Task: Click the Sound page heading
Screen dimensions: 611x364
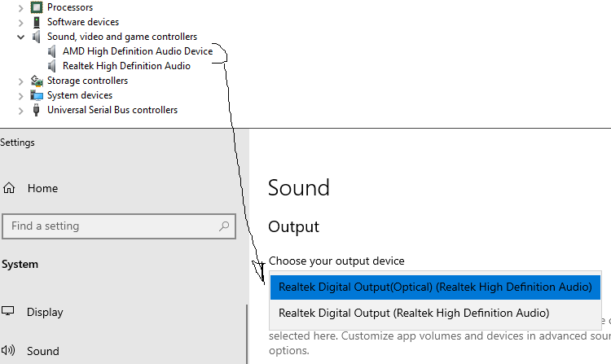Action: tap(299, 187)
